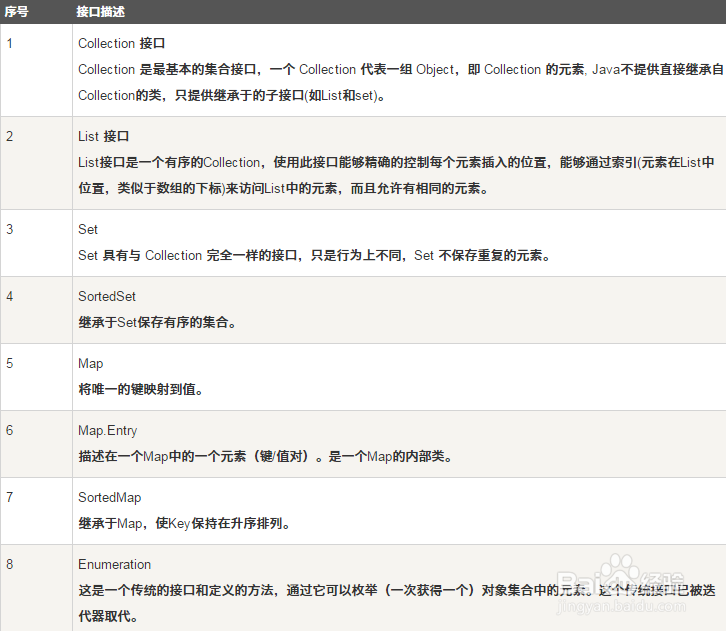Click the 'Map' title in row 5
The height and width of the screenshot is (631, 726).
pyautogui.click(x=91, y=364)
